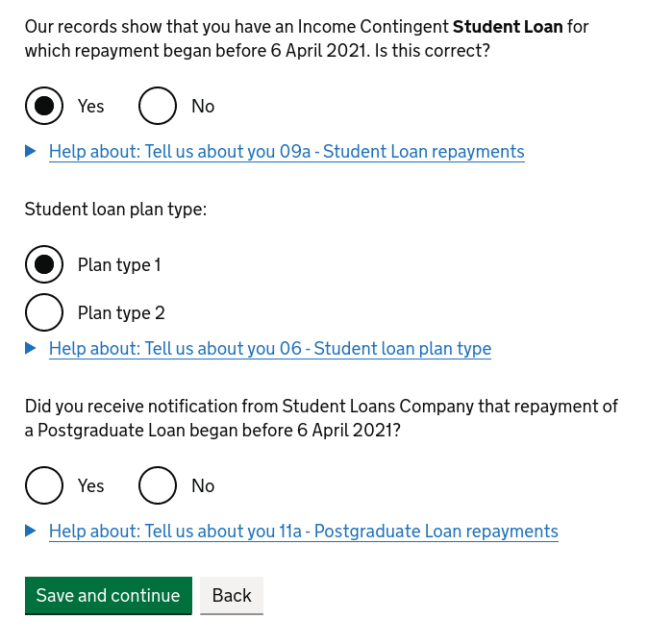Open 'Tell us about you 11a' help link text

[304, 532]
